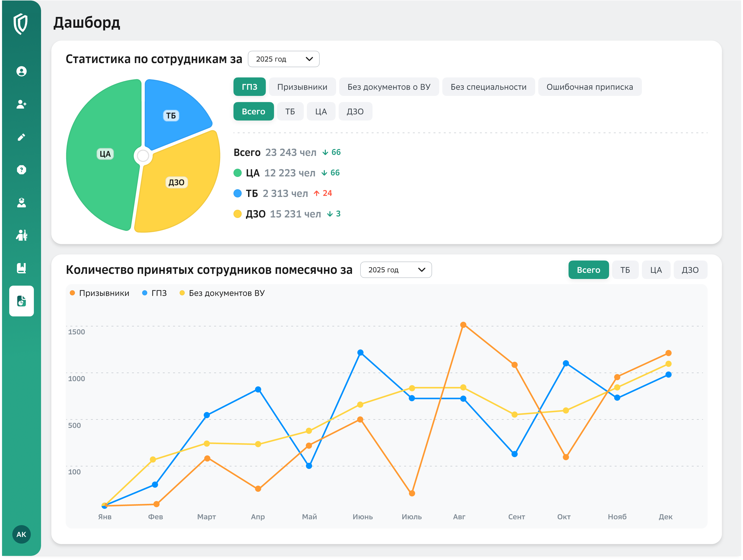Open the book bookmark sidebar icon
The width and height of the screenshot is (743, 560).
point(22,268)
